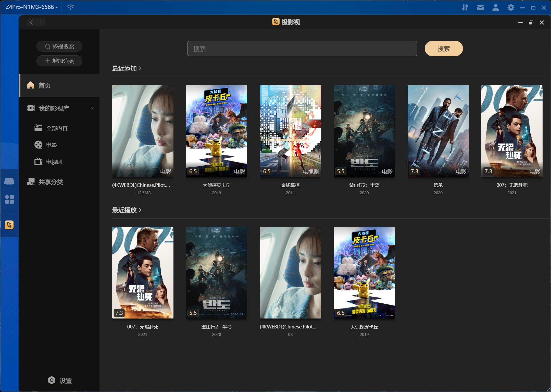Open the user account icon

click(x=495, y=7)
